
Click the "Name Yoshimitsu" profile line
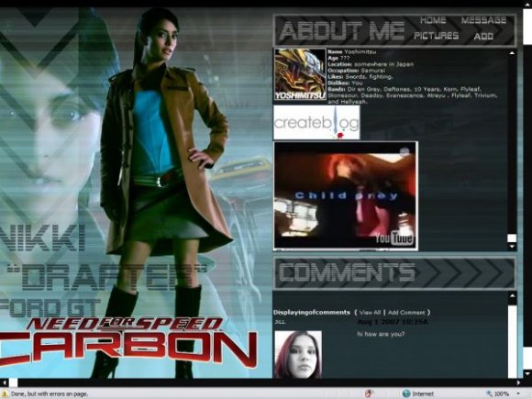click(352, 51)
